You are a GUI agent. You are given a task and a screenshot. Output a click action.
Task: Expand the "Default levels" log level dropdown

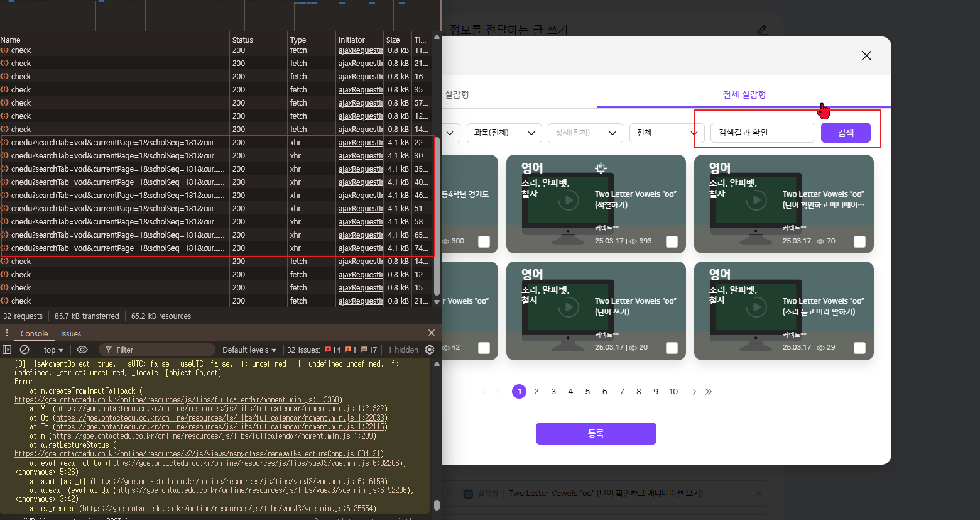point(249,350)
